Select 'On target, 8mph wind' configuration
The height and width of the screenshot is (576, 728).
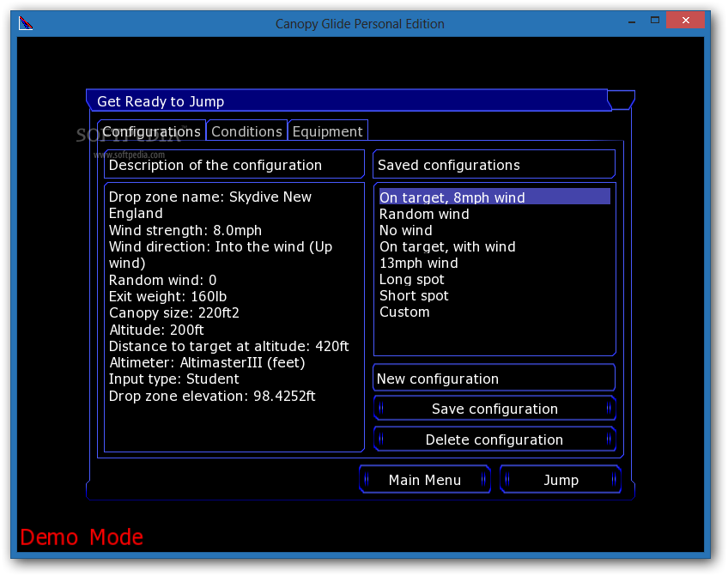494,197
